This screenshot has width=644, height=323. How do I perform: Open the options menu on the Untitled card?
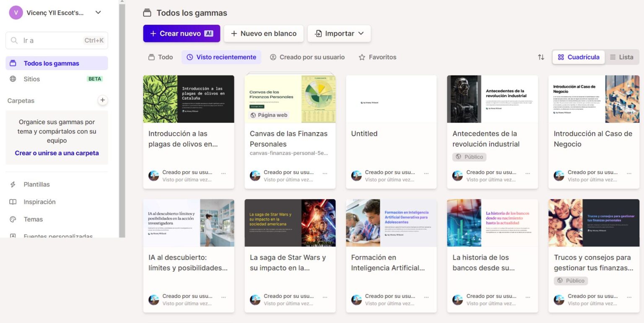click(426, 172)
